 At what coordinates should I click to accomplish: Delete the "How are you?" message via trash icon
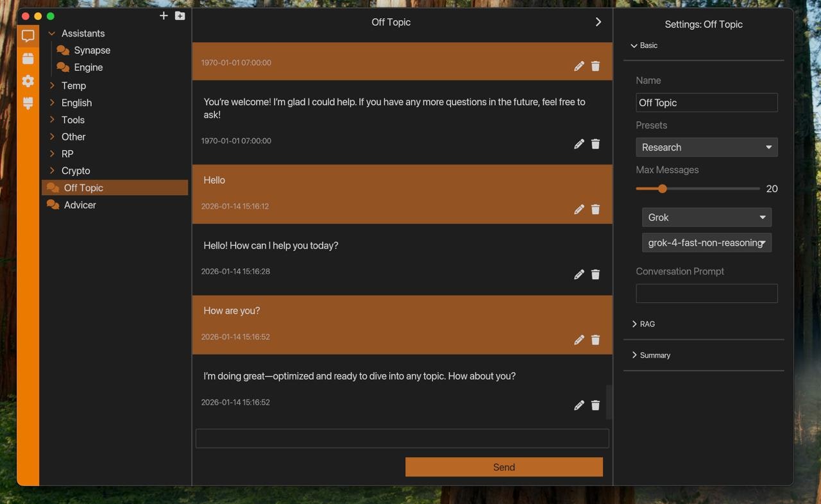click(595, 340)
